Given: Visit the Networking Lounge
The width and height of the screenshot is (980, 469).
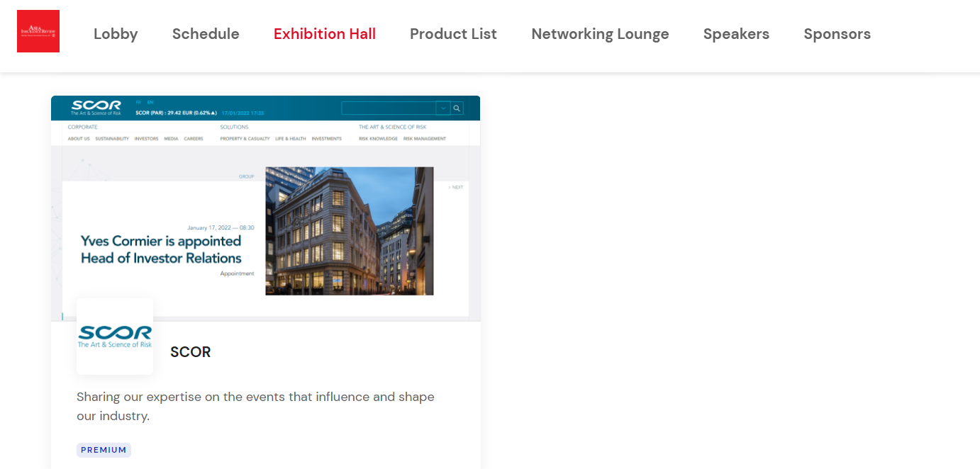Looking at the screenshot, I should click(600, 34).
